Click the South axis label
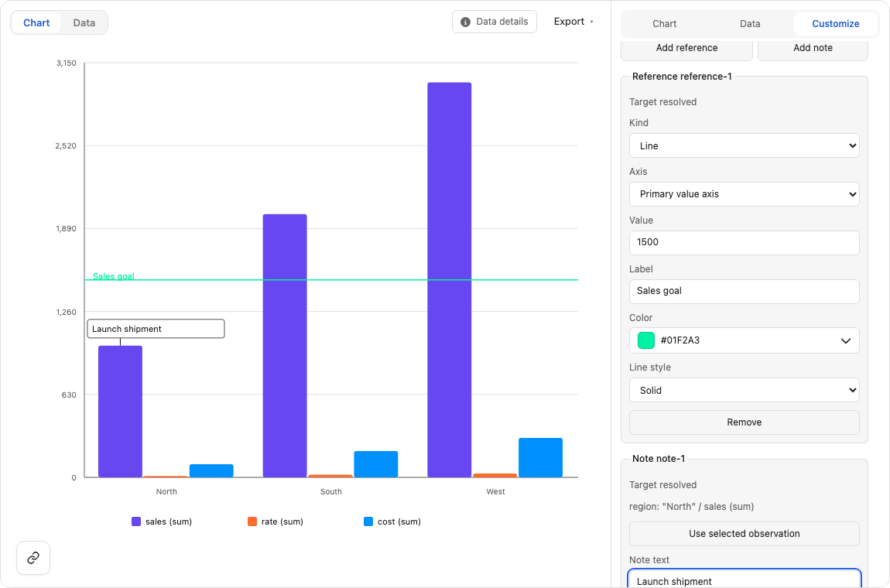 331,491
